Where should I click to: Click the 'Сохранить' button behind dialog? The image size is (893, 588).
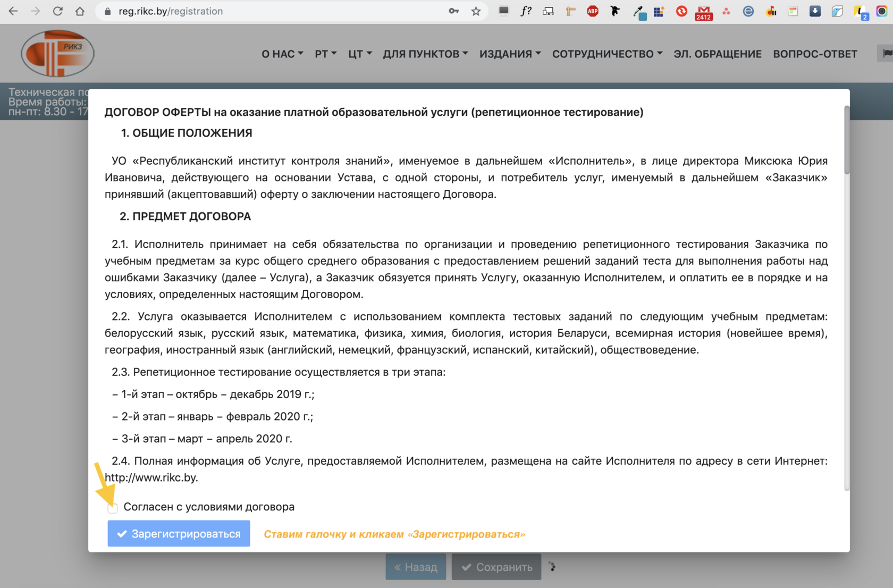[496, 567]
